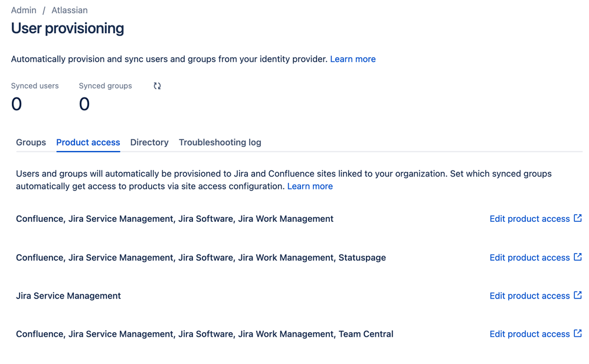Open Learn more link about identity provider
This screenshot has height=364, width=589.
(x=353, y=59)
